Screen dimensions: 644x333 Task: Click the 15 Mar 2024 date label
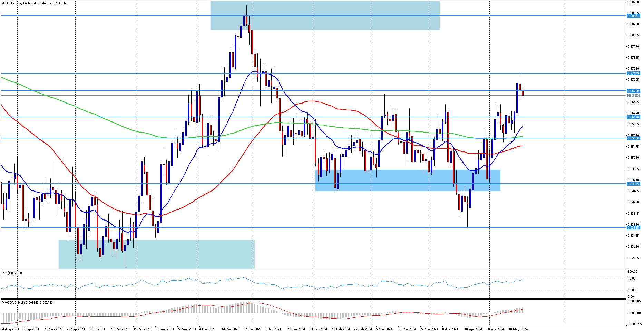(407, 329)
